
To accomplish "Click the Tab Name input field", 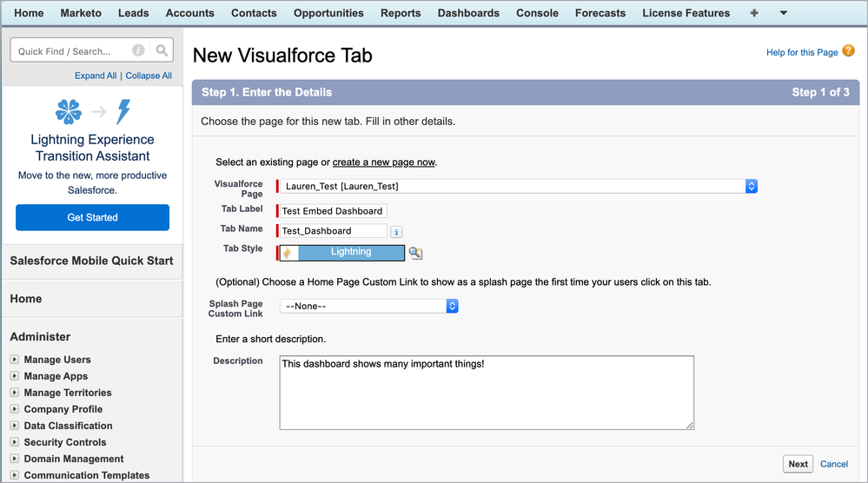I will pos(334,231).
